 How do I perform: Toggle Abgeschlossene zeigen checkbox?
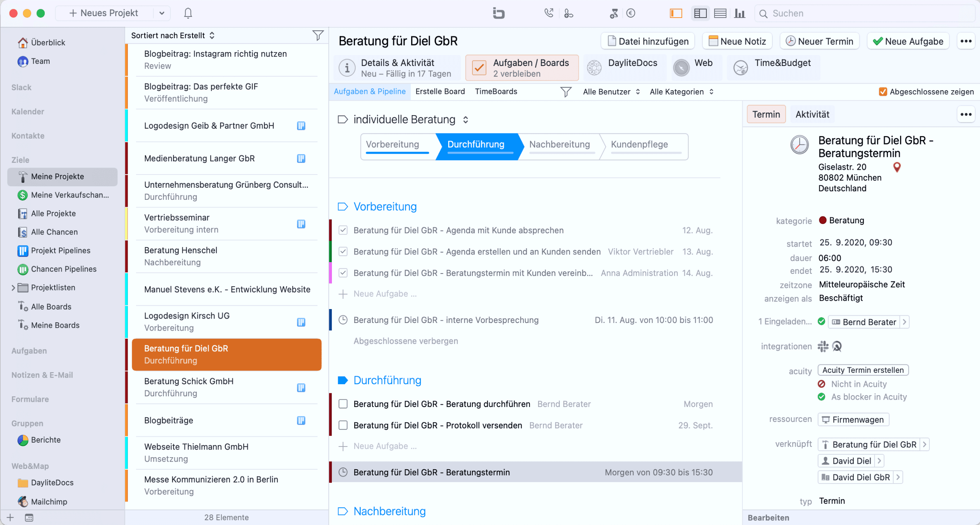coord(883,92)
